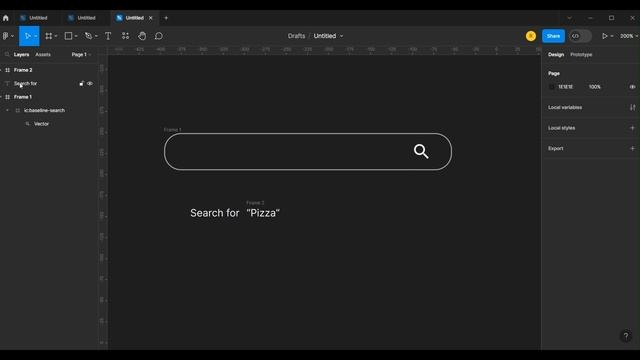640x360 pixels.
Task: Open the window tabs chevron in titlebar
Action: (569, 18)
